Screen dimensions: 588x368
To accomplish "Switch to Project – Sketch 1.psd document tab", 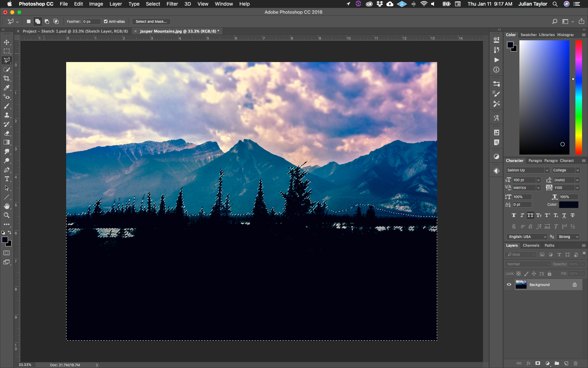I will (x=75, y=31).
